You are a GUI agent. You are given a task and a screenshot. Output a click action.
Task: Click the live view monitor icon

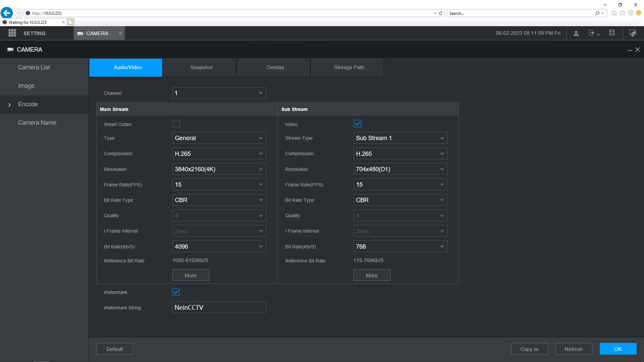633,33
